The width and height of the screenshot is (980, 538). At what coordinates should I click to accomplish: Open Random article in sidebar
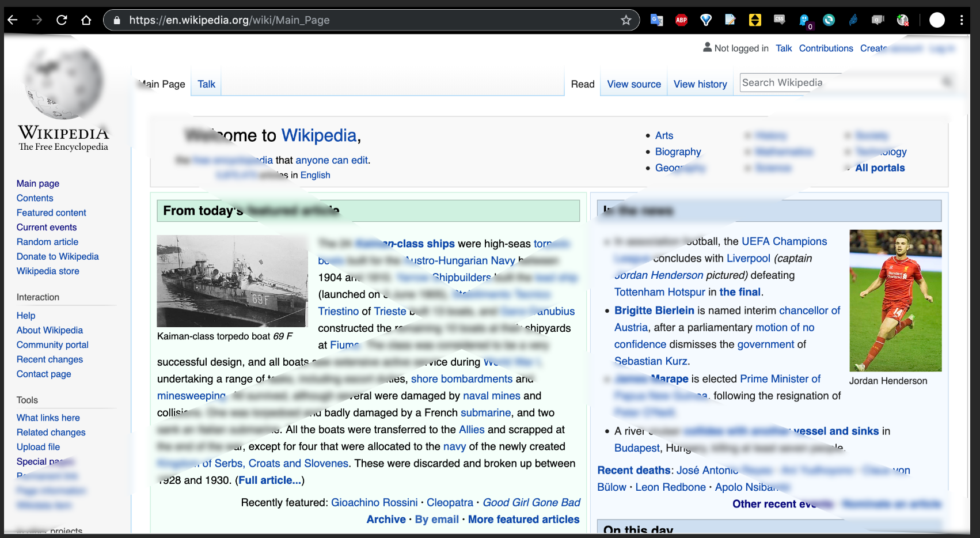[47, 242]
